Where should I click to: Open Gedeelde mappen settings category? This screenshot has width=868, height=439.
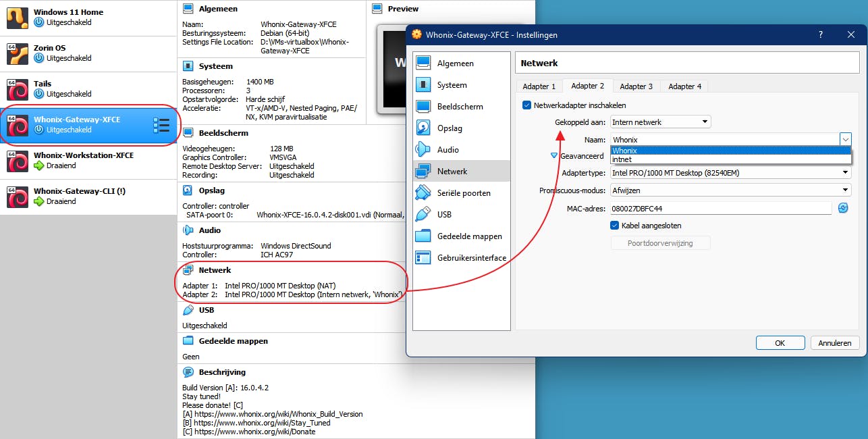[x=462, y=236]
